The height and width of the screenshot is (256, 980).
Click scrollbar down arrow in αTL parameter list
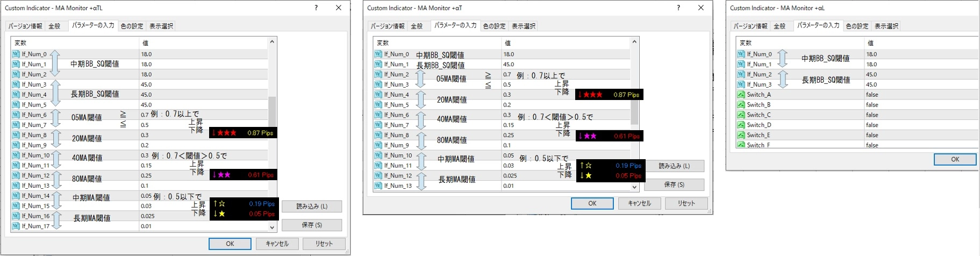coord(272,227)
